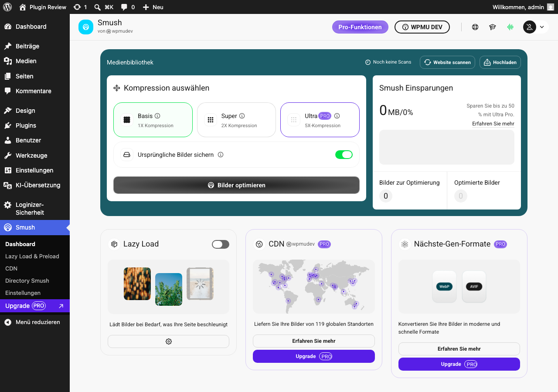Toggle Ursprüngliche Bilder sichern switch
558x392 pixels.
(344, 155)
